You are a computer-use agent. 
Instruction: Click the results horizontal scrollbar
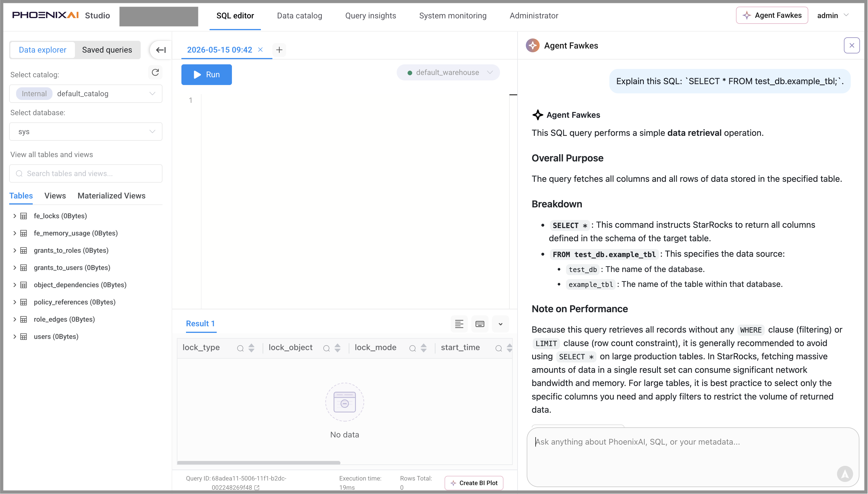259,462
